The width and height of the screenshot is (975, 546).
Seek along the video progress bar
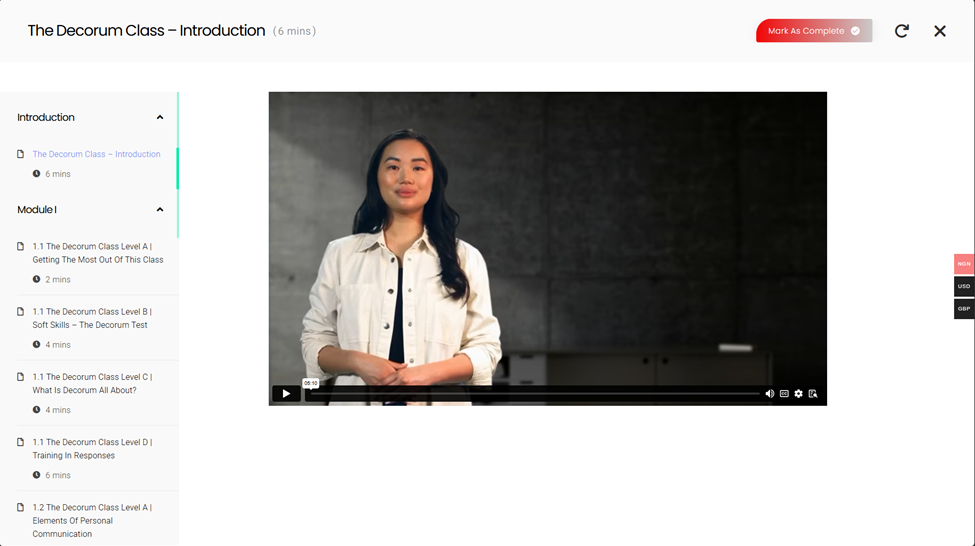pyautogui.click(x=535, y=394)
